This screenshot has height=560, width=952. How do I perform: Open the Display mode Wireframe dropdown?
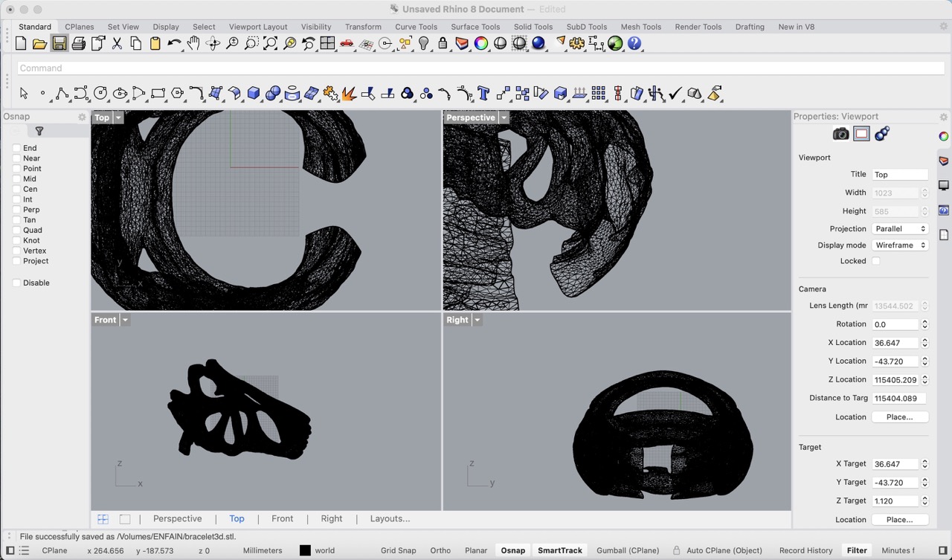tap(900, 245)
